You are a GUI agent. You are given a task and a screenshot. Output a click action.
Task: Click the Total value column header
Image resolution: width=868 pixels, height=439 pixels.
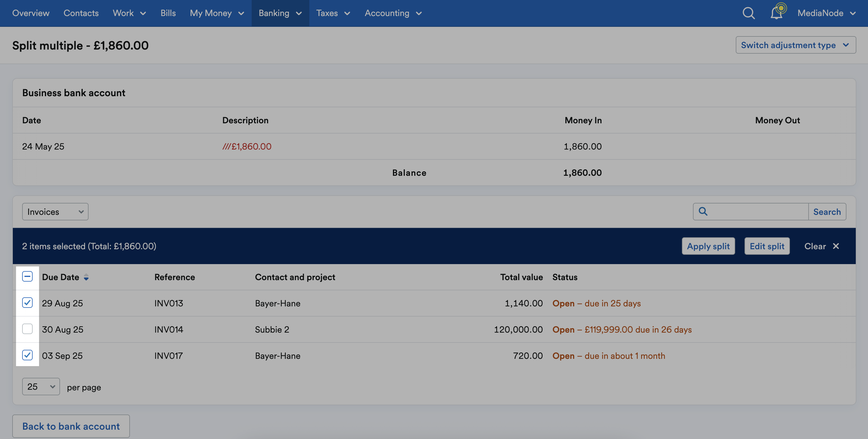[x=521, y=277]
